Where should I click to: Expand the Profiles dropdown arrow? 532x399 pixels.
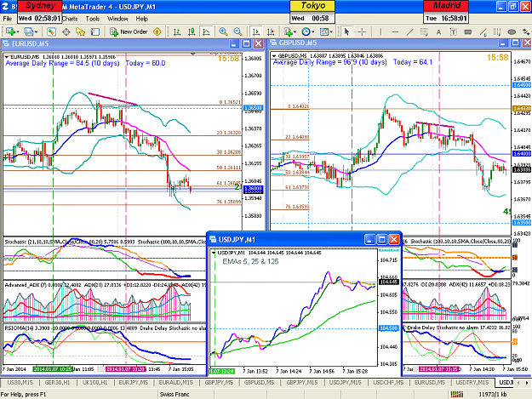(36, 32)
